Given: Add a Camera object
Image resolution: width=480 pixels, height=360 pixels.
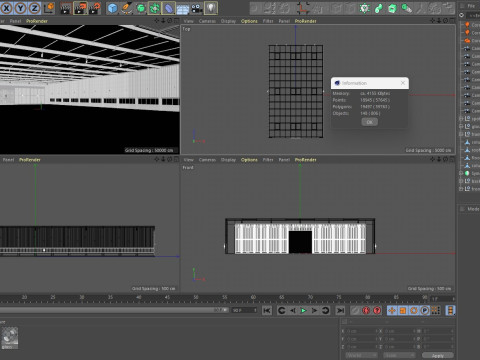Looking at the screenshot, I should (x=197, y=8).
